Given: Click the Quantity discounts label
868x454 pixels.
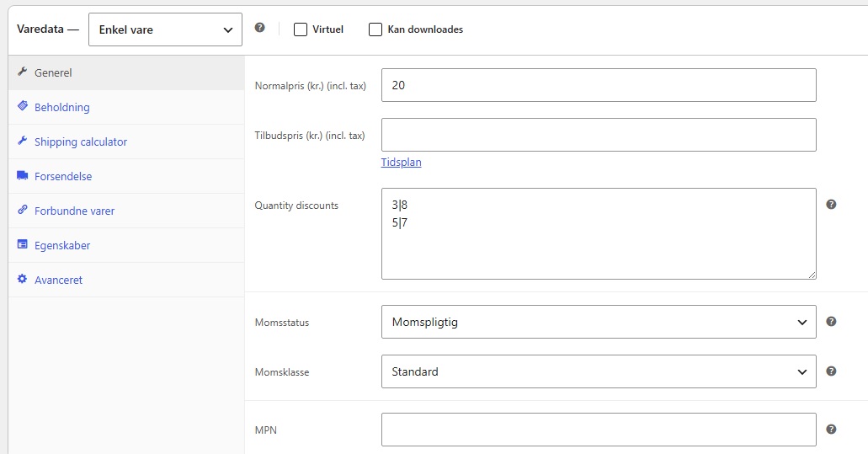Looking at the screenshot, I should [x=296, y=206].
